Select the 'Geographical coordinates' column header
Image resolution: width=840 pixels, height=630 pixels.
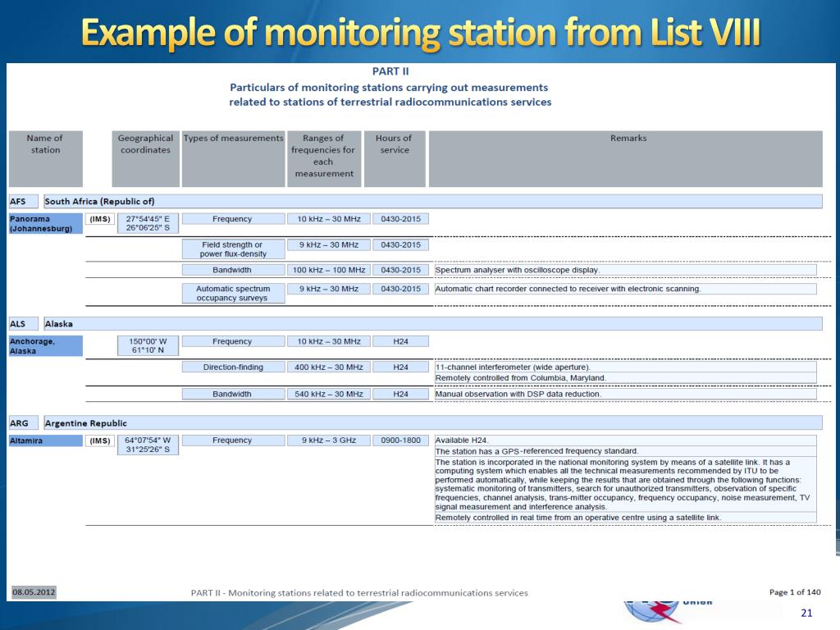[x=146, y=158]
